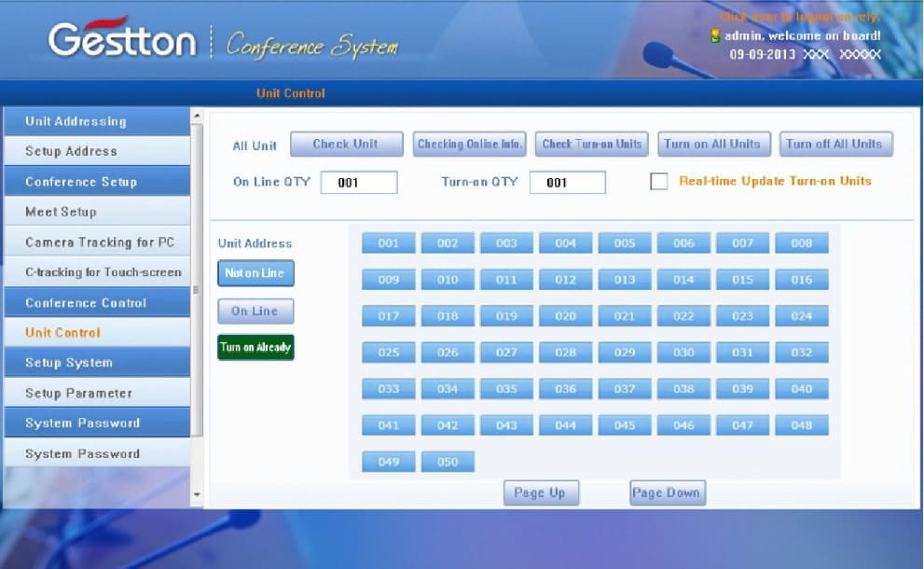924x569 pixels.
Task: Select unit address 024
Action: click(x=802, y=316)
